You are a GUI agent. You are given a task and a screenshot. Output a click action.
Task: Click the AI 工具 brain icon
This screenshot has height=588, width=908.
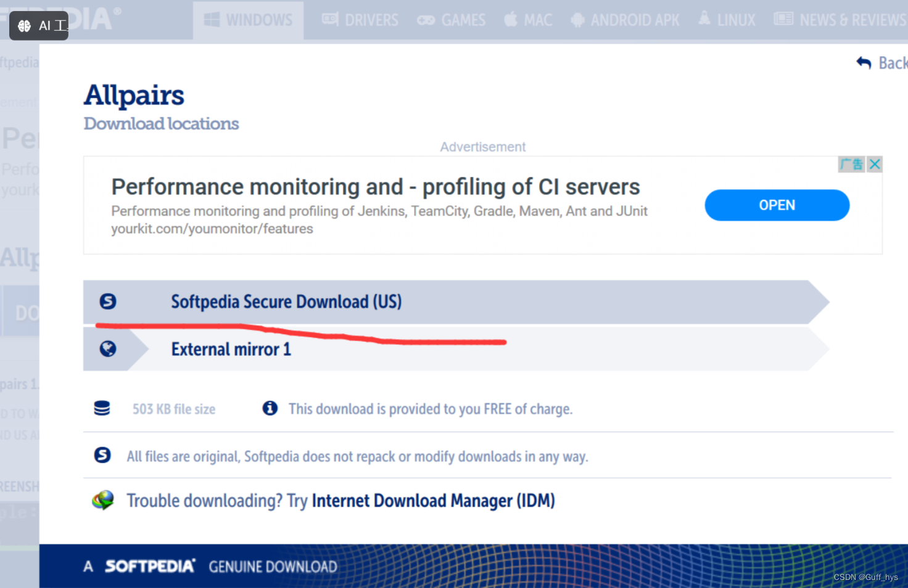(x=23, y=26)
